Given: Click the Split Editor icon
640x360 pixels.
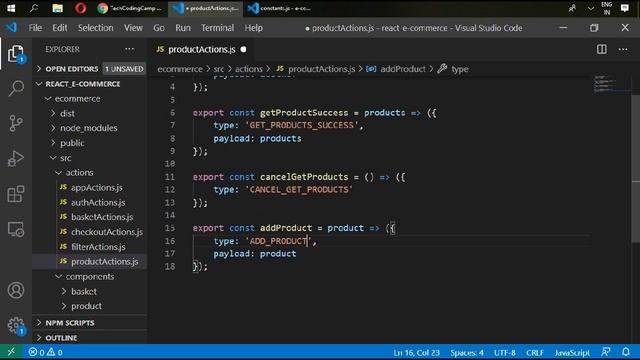Looking at the screenshot, I should click(x=602, y=49).
